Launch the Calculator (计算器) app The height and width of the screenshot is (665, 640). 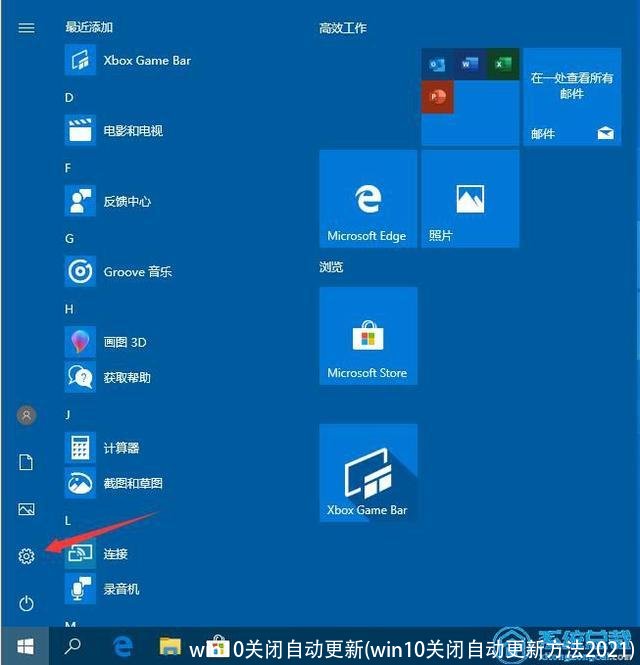click(102, 448)
